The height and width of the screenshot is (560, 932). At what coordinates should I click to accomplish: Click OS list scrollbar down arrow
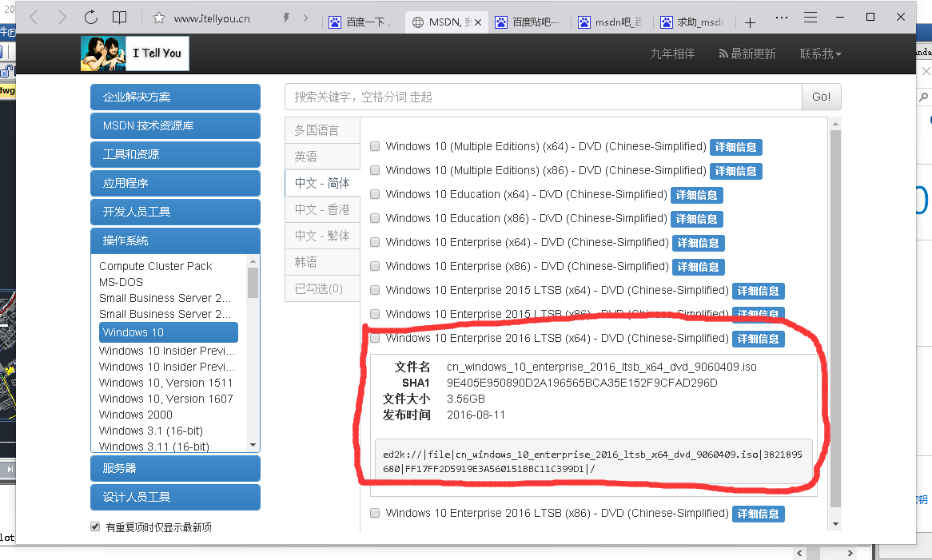tap(253, 445)
